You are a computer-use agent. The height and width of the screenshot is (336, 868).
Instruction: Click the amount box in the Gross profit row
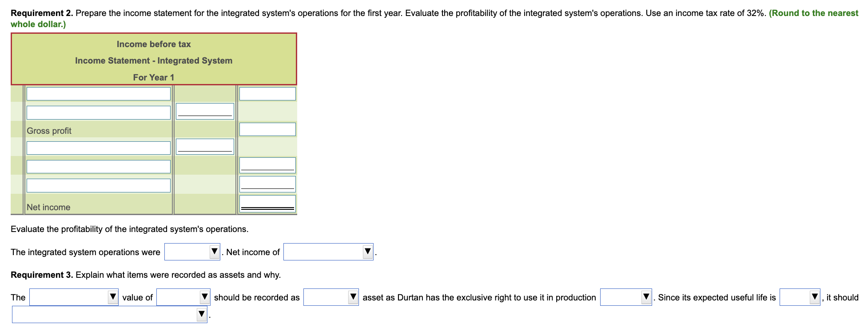pos(267,129)
